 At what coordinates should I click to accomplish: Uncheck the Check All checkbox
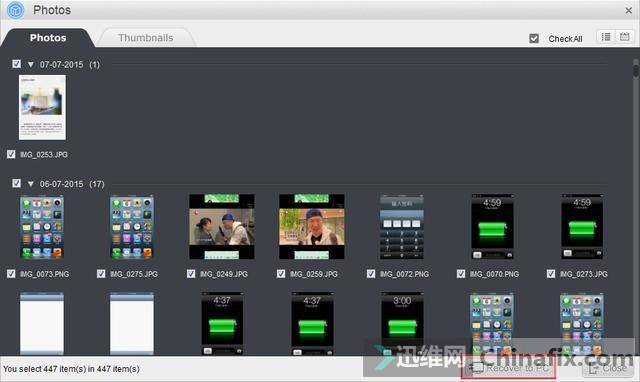pos(534,38)
